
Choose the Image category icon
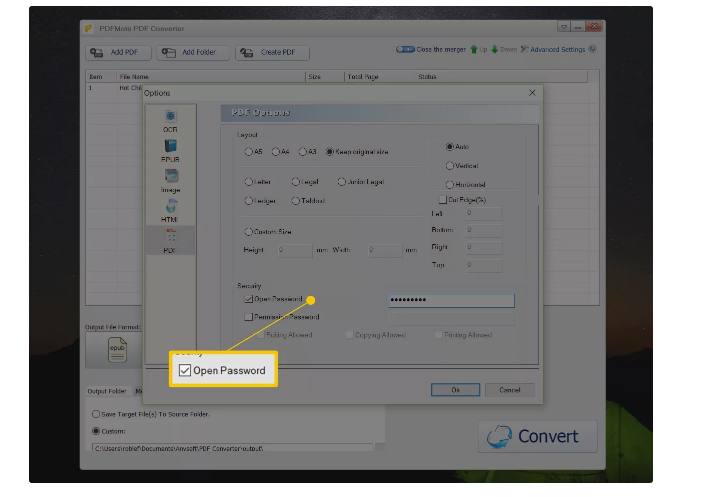[x=170, y=179]
